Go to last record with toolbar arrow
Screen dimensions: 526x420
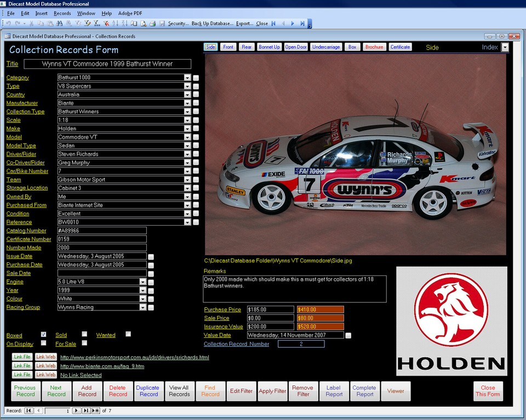tap(302, 24)
